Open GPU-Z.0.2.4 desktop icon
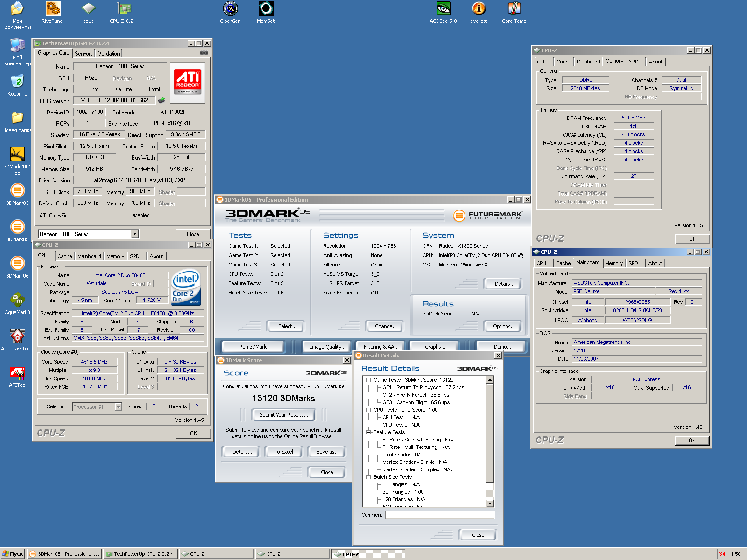 [x=124, y=13]
